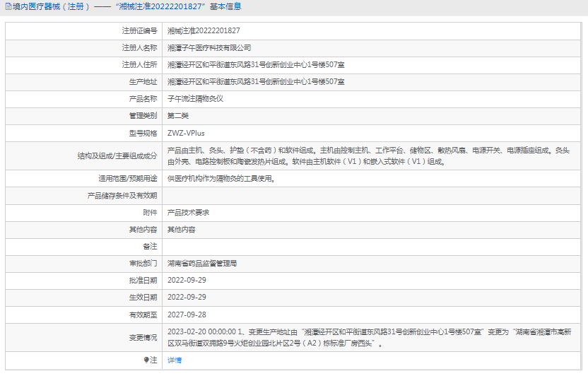Image resolution: width=588 pixels, height=376 pixels.
Task: Click the 附件 label
Action: tap(150, 213)
